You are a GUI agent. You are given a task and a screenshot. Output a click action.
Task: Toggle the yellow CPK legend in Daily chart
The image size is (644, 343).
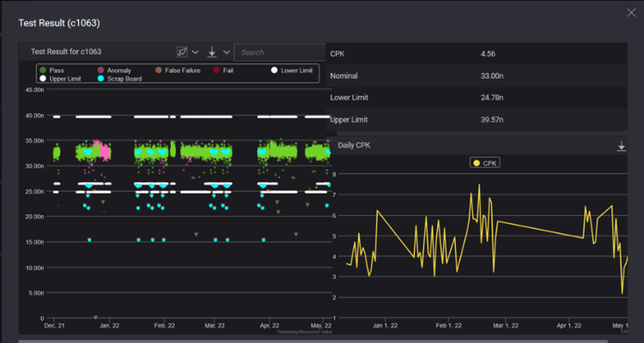pos(484,162)
